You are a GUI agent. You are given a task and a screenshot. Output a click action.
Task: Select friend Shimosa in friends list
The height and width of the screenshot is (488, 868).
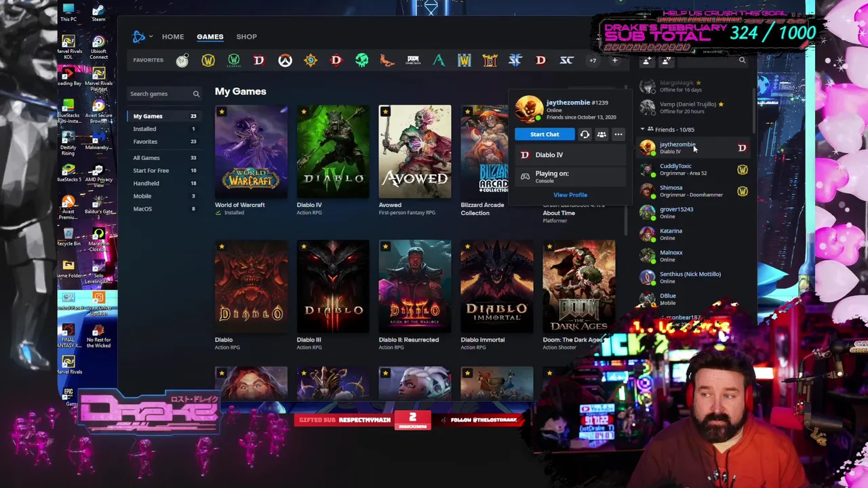point(693,191)
